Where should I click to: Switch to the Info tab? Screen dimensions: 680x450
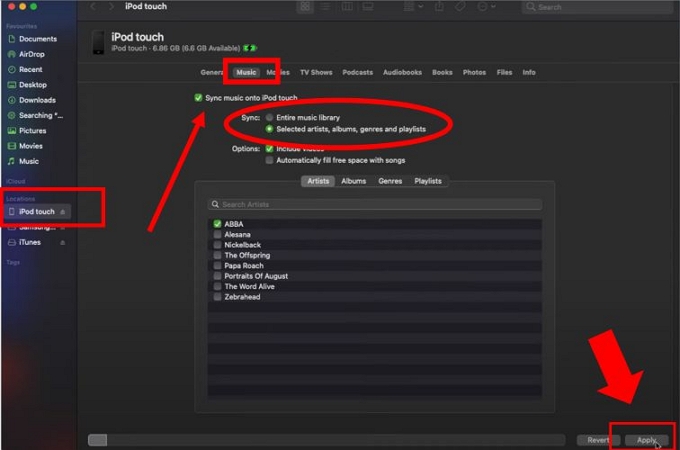(x=529, y=72)
